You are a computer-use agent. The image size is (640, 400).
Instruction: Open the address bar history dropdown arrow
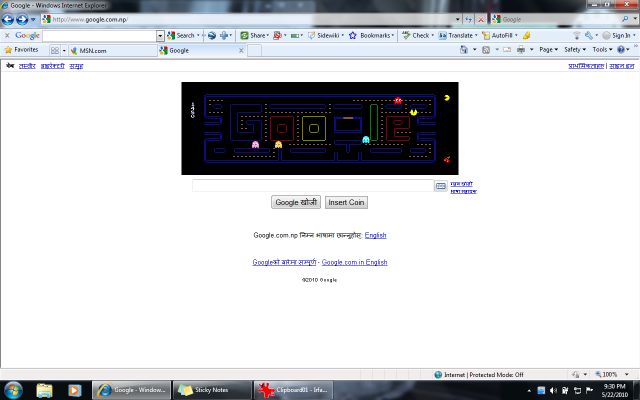pos(458,19)
